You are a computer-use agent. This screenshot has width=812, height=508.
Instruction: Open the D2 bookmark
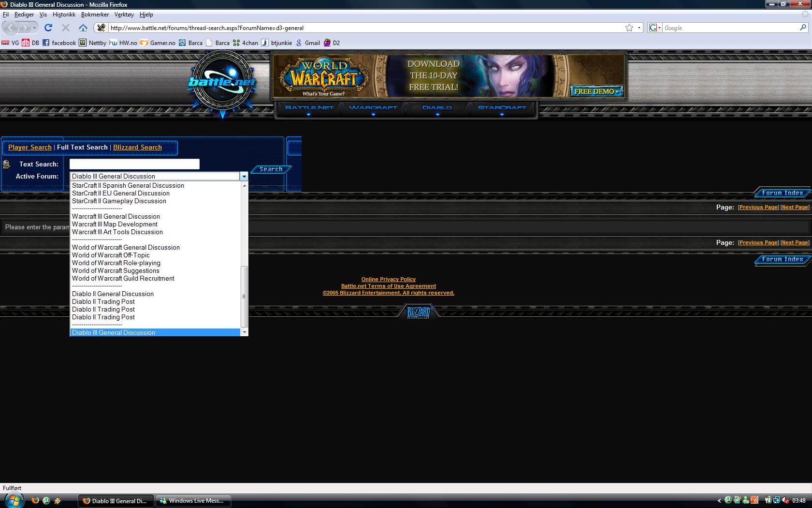(332, 43)
